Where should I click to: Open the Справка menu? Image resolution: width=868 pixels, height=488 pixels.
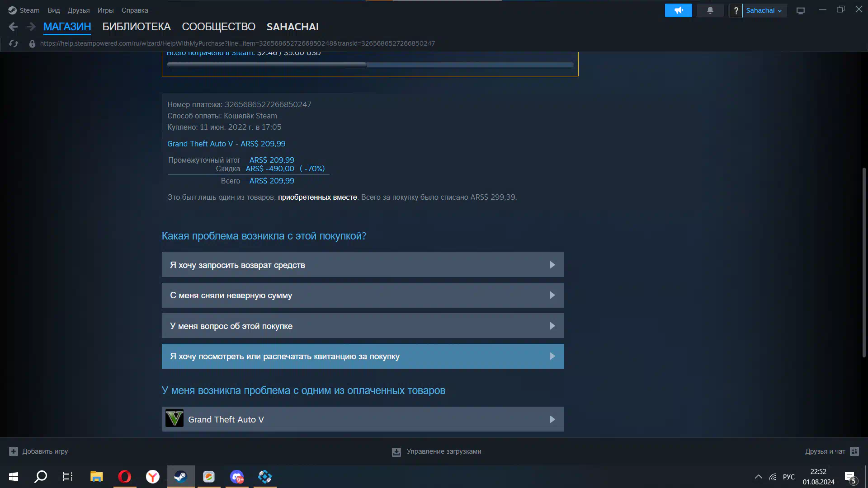[135, 10]
